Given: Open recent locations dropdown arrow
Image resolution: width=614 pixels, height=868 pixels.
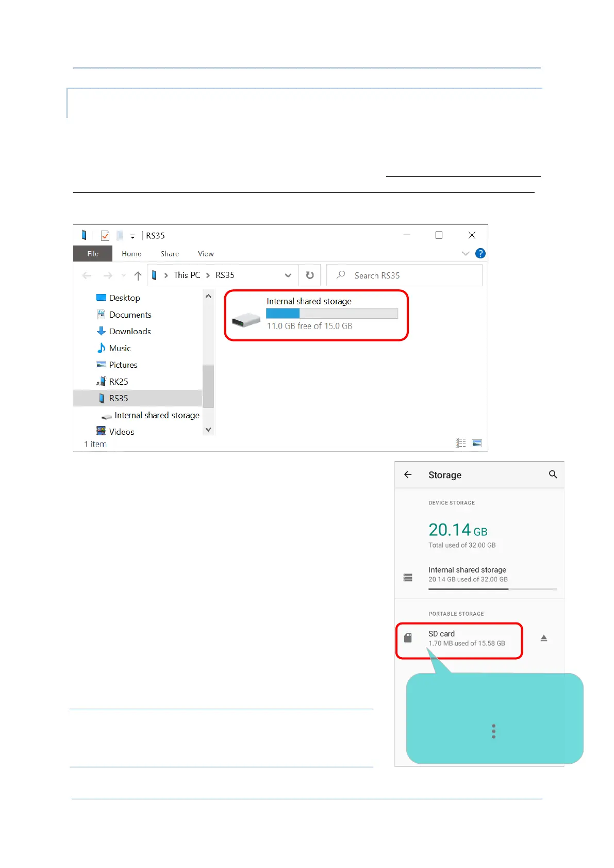Looking at the screenshot, I should click(123, 275).
